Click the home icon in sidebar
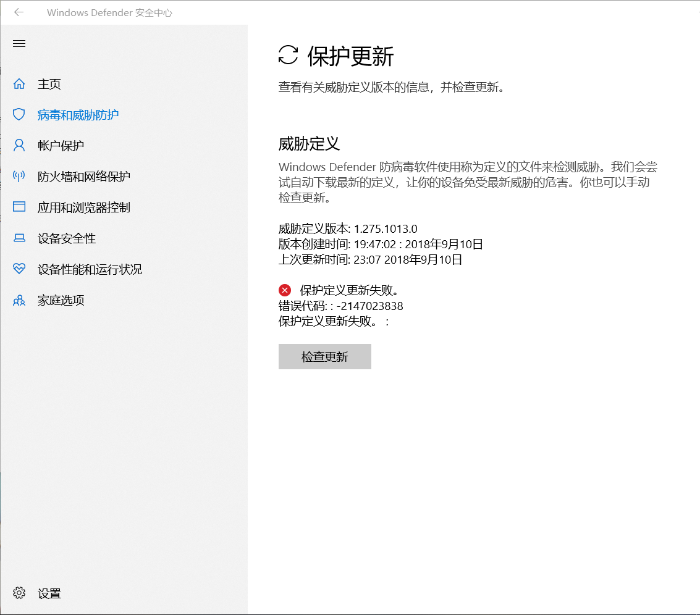 pos(19,83)
